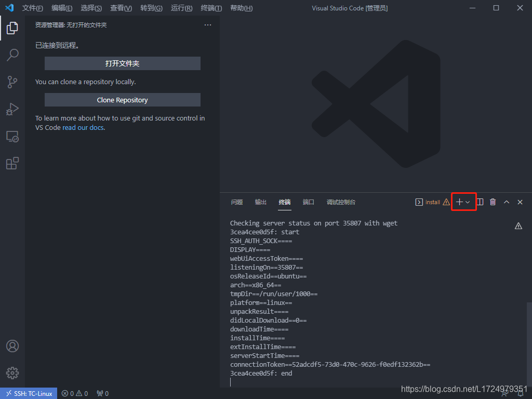Click the terminal scrollbar
The height and width of the screenshot is (399, 532).
[x=529, y=344]
